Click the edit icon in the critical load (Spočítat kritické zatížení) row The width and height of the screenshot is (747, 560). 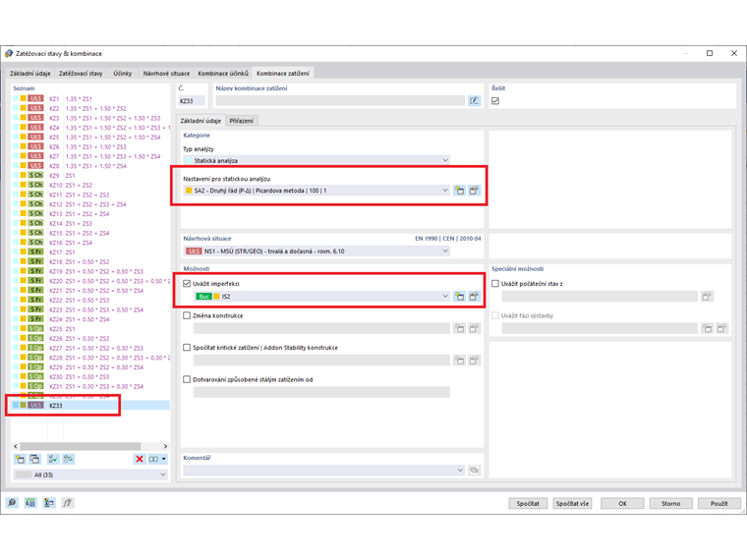click(474, 360)
